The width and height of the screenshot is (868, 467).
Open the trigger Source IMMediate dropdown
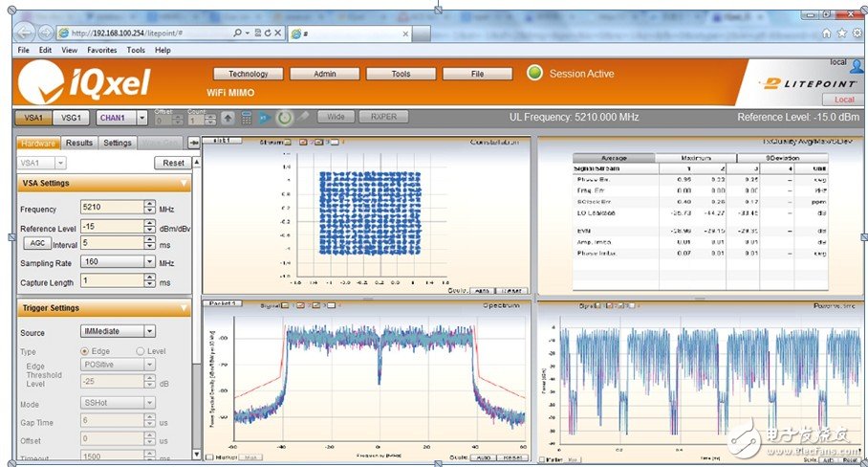pos(150,331)
